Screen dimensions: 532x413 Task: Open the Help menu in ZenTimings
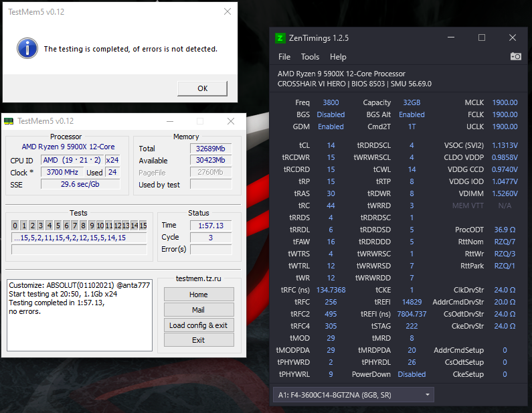click(x=338, y=57)
